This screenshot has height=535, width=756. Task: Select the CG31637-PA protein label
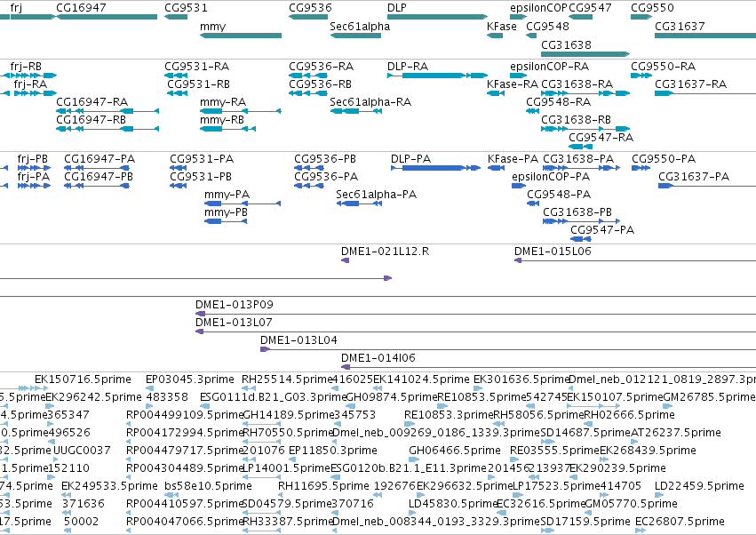click(x=694, y=177)
